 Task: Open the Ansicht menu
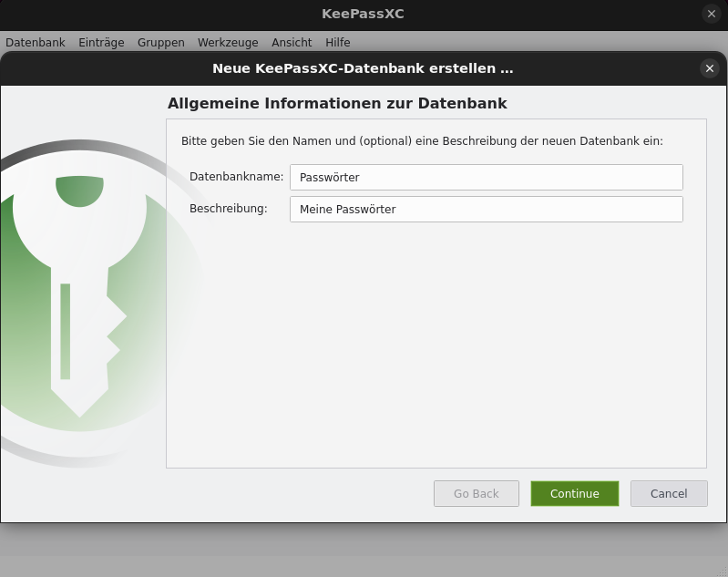(x=292, y=42)
